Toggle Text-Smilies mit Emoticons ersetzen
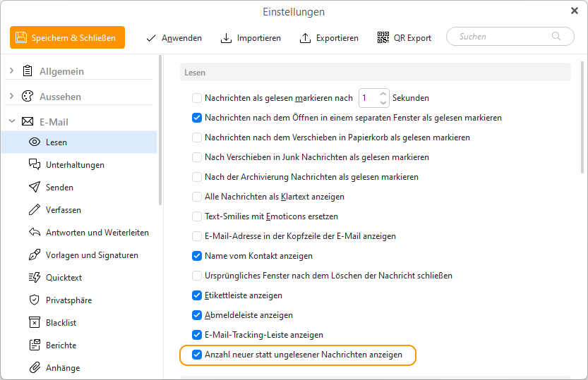This screenshot has width=588, height=380. pyautogui.click(x=197, y=216)
